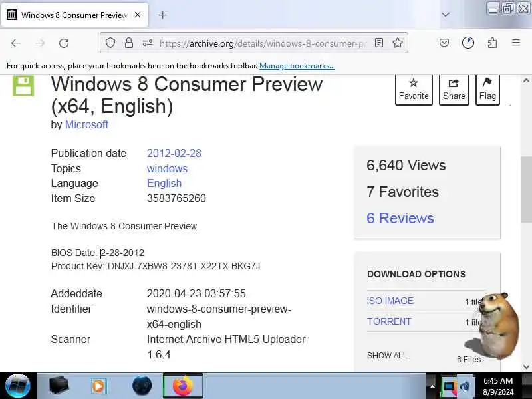The width and height of the screenshot is (532, 399).
Task: Open a new tab
Action: point(162,15)
